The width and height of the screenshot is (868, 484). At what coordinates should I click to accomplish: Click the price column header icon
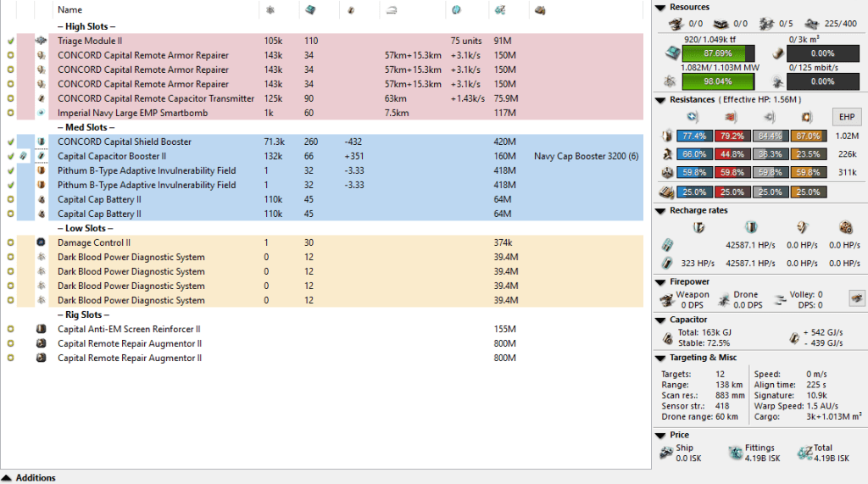click(x=500, y=10)
